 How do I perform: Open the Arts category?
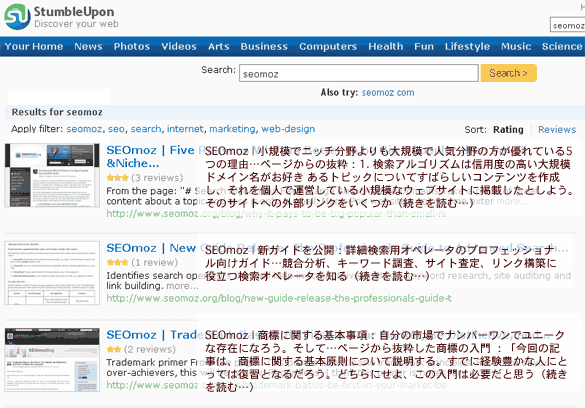[x=219, y=46]
